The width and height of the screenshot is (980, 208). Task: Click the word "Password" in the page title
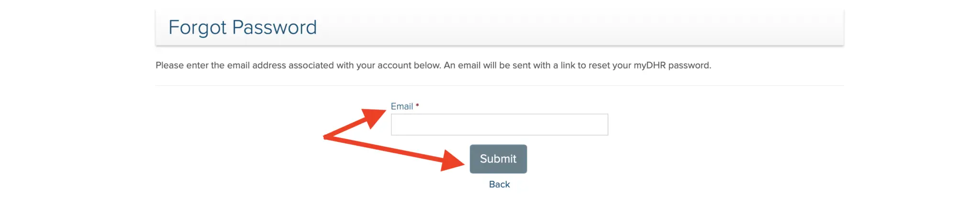pyautogui.click(x=274, y=27)
